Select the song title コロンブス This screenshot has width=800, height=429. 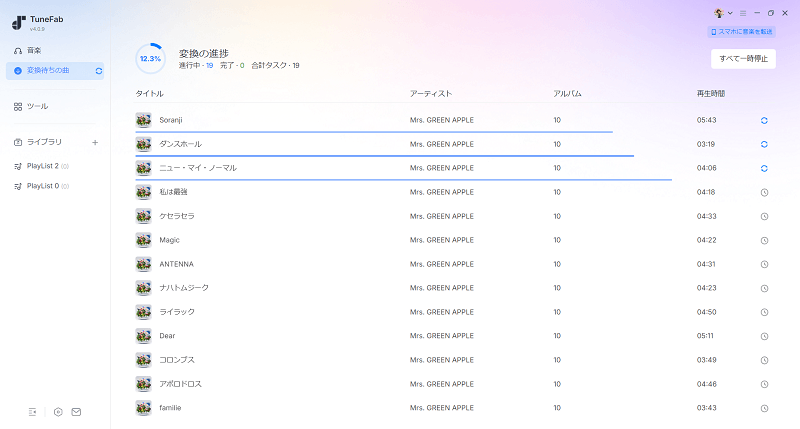pos(177,360)
